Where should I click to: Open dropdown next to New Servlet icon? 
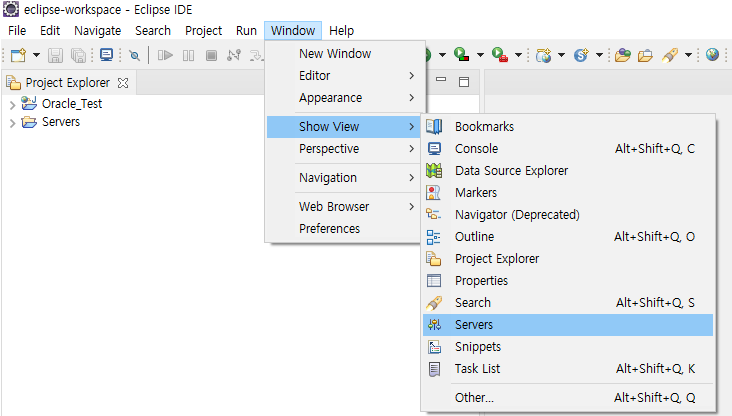599,55
